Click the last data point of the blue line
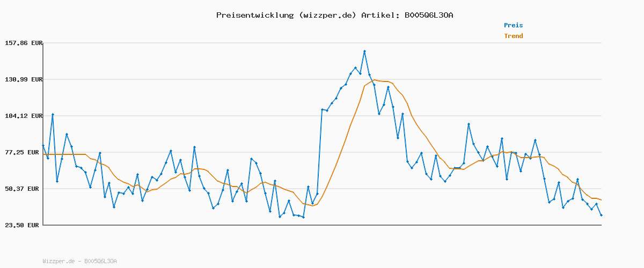Image resolution: width=644 pixels, height=268 pixels. click(601, 215)
